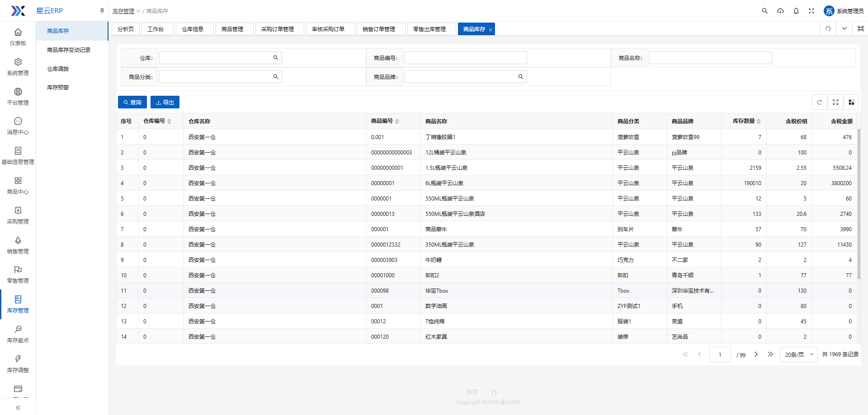Sort by 库存数量 column

point(759,121)
